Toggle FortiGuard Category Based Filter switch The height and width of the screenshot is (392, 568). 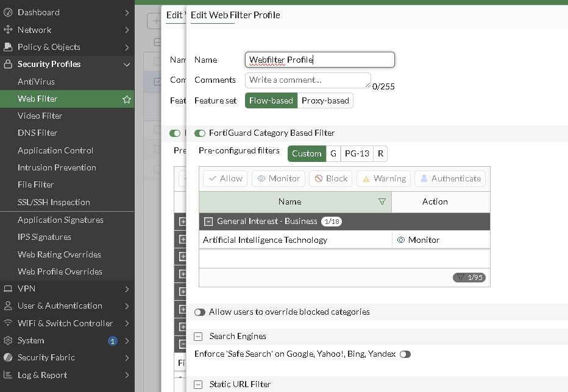click(x=200, y=133)
